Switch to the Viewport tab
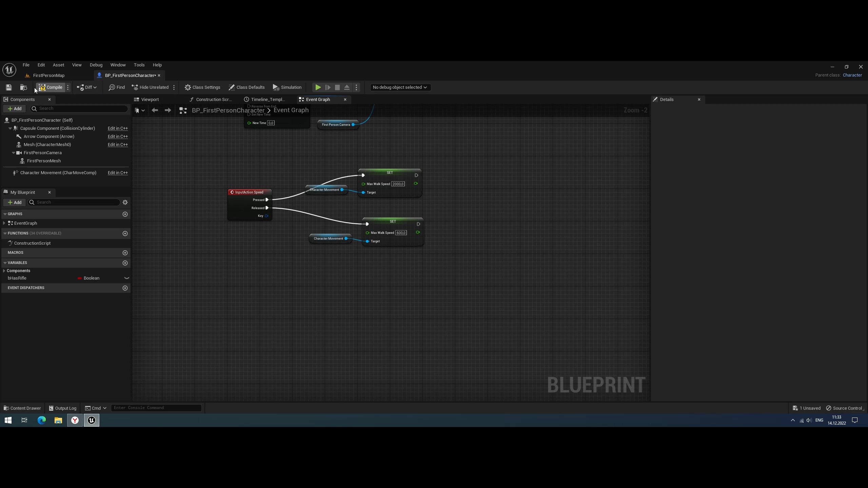Image resolution: width=868 pixels, height=488 pixels. point(149,99)
